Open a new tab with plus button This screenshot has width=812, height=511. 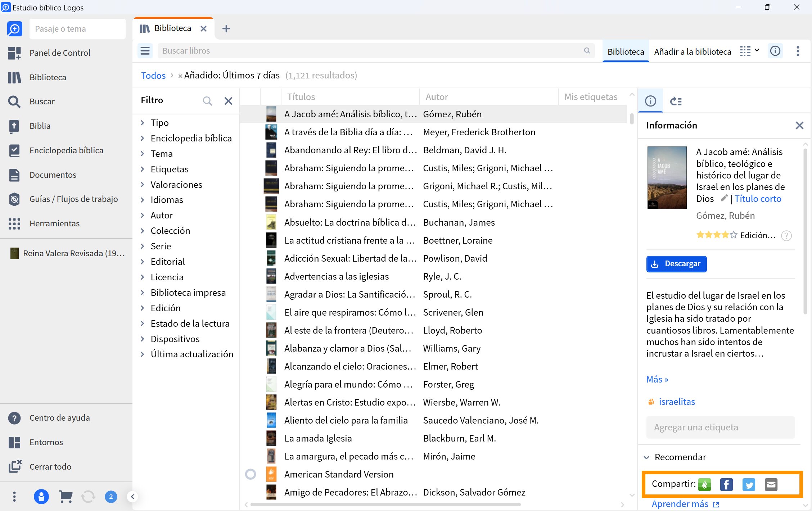(x=226, y=28)
